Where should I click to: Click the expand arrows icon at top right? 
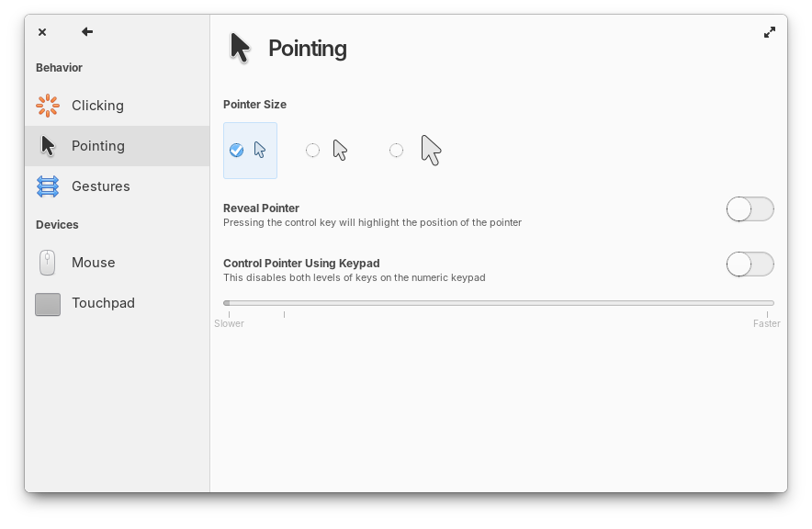770,31
